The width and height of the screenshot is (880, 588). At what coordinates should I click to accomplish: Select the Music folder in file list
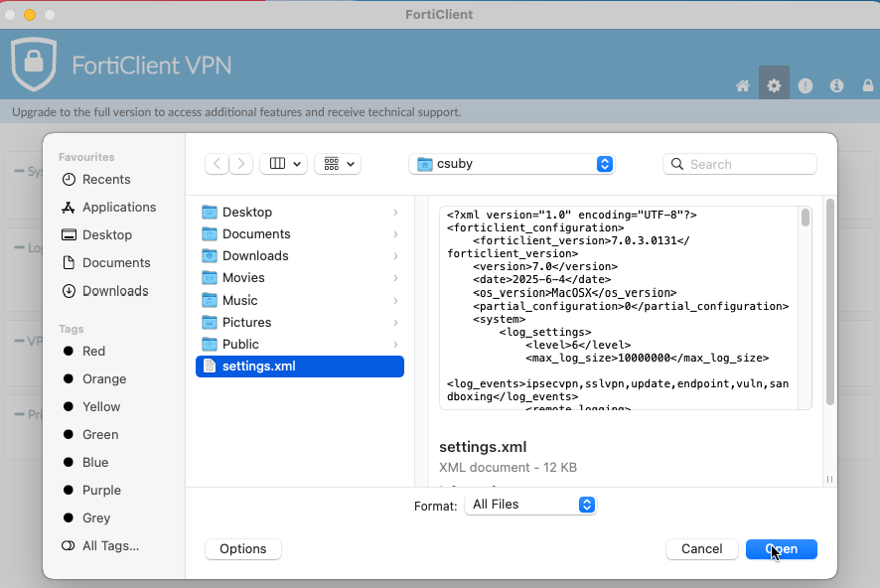[300, 300]
